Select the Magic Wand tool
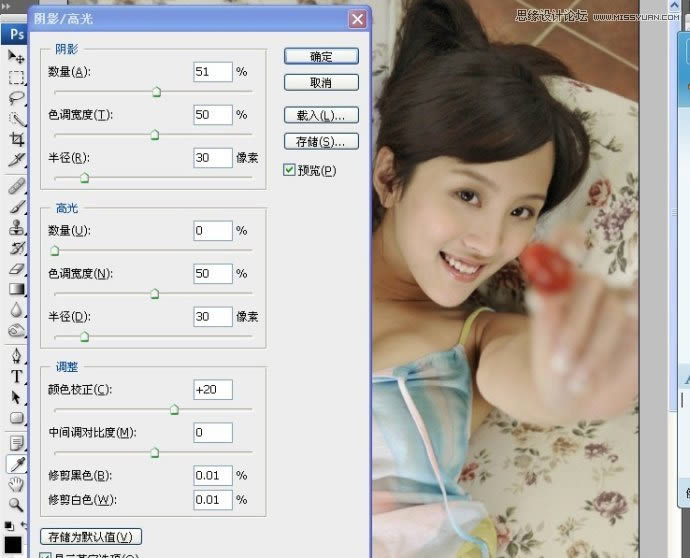This screenshot has height=558, width=690. coord(16,118)
